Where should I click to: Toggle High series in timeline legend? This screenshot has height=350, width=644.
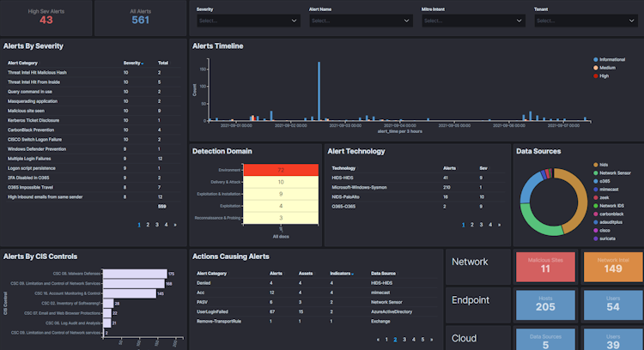tap(601, 75)
